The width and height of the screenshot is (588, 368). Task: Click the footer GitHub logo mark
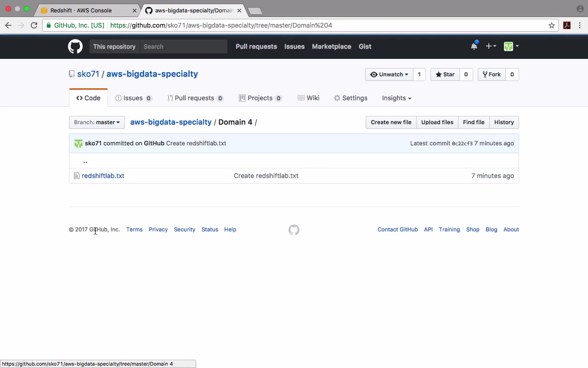[294, 230]
